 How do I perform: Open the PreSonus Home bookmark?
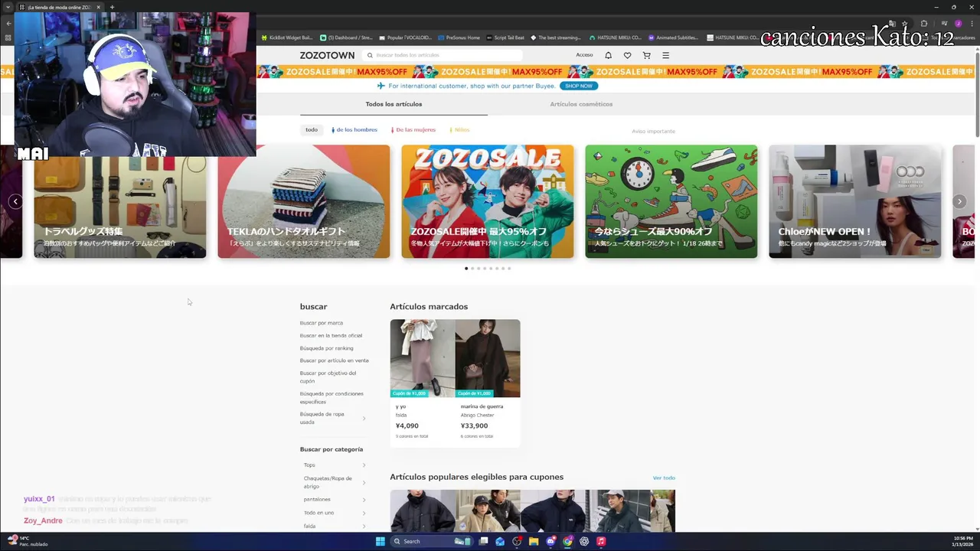pos(459,37)
